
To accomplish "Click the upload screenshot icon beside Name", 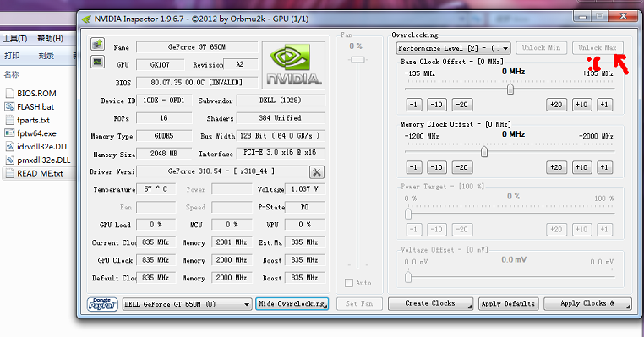I will point(97,44).
